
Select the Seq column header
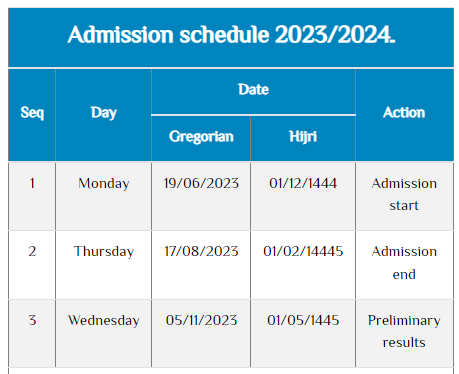[32, 112]
